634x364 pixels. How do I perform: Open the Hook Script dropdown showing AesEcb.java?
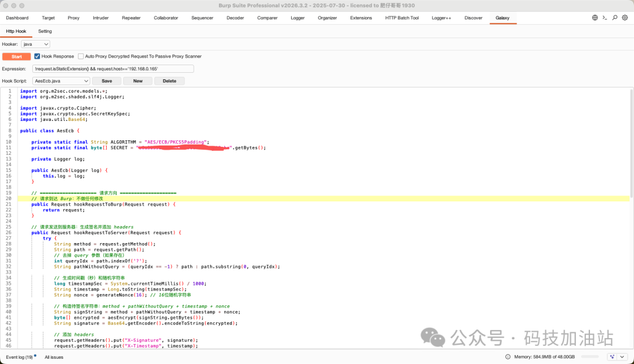coord(61,80)
